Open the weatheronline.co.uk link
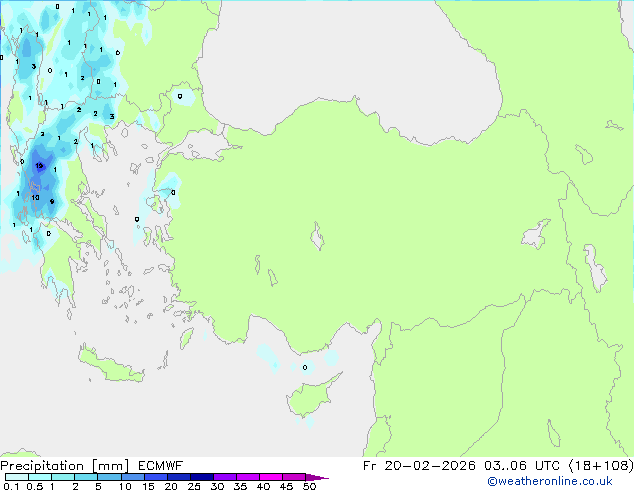 pyautogui.click(x=550, y=481)
